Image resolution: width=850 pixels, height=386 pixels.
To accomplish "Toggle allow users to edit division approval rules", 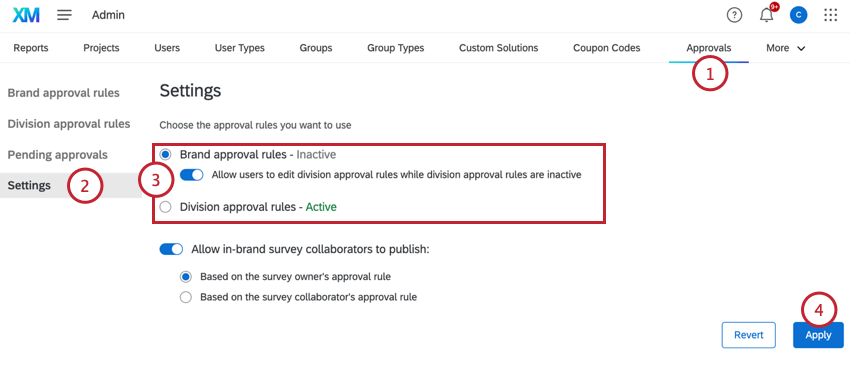I will [191, 175].
